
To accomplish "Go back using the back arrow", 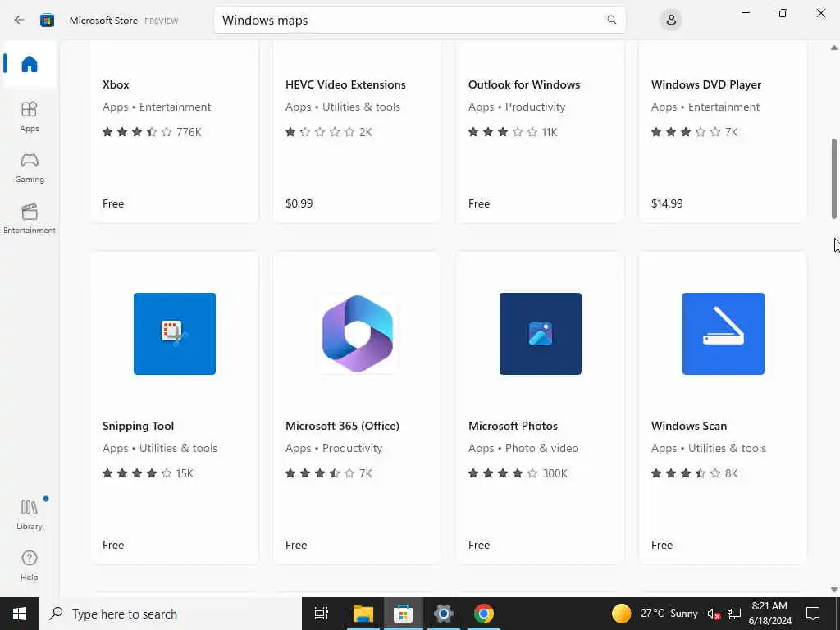I will click(x=20, y=21).
